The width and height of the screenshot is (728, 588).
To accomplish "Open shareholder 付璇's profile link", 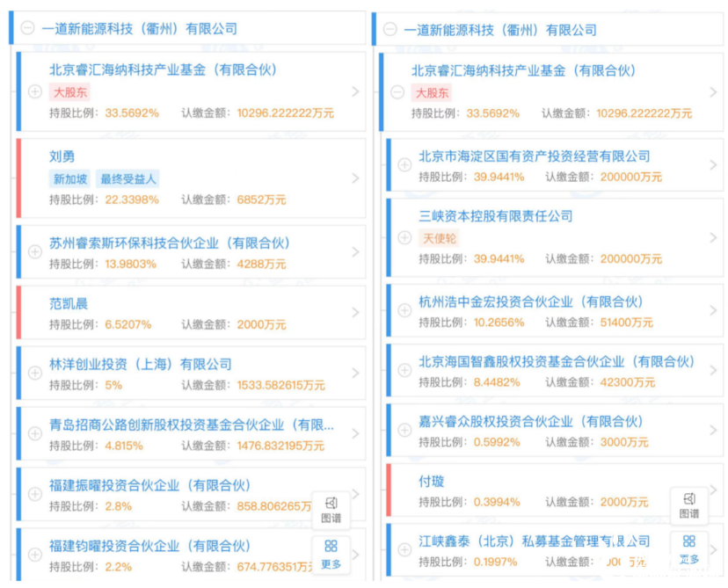I will point(432,482).
